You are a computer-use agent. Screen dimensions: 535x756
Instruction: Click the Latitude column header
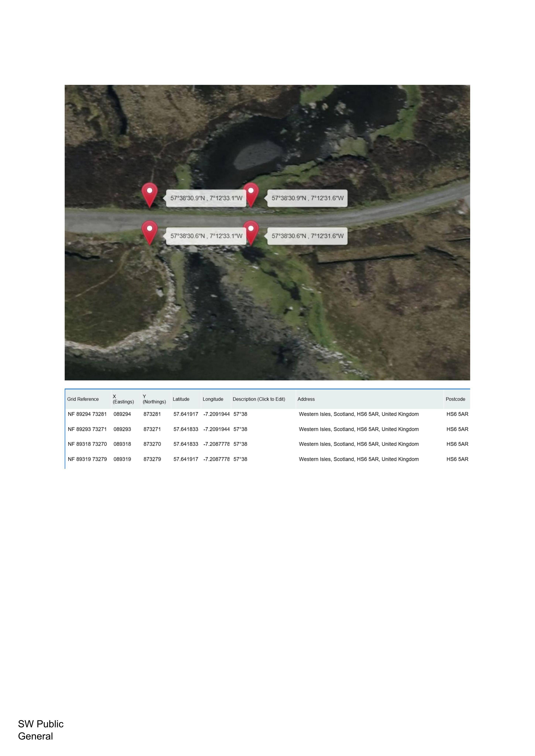coord(181,399)
